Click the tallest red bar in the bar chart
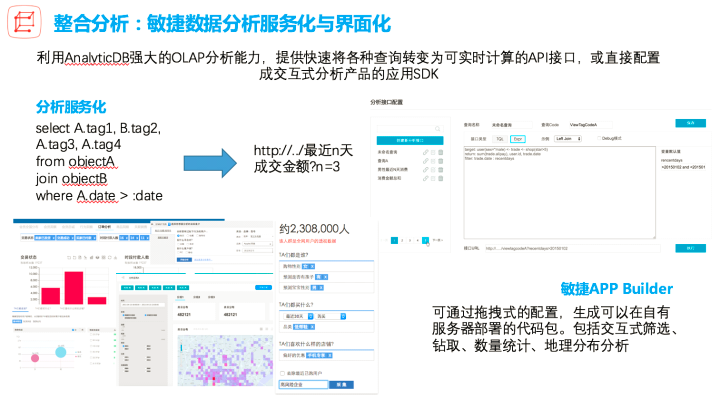This screenshot has width=725, height=395. (74, 288)
